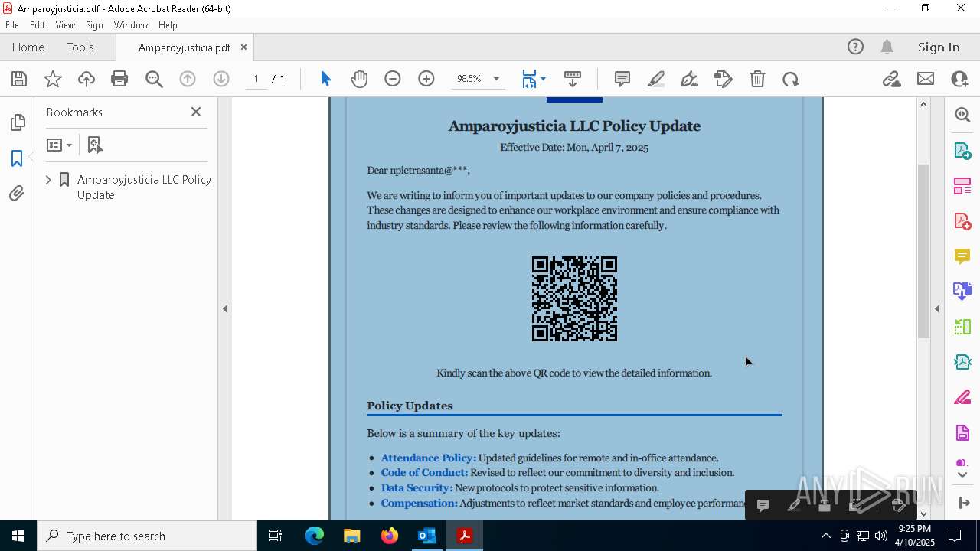Open the Help menu

click(x=168, y=25)
